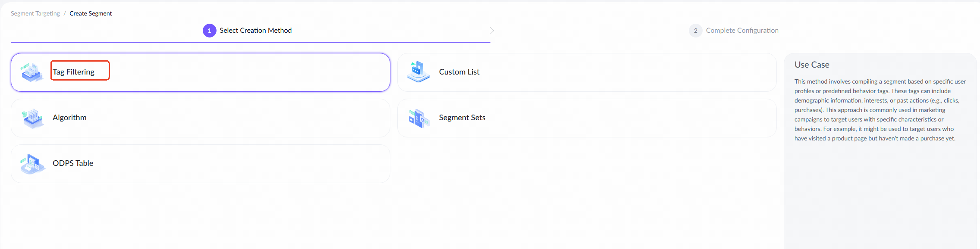
Task: Click the Use Case description paragraph
Action: [880, 110]
